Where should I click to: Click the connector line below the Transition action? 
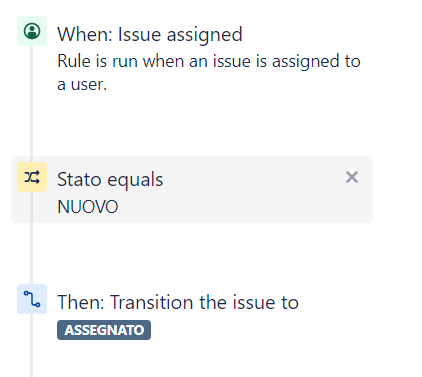point(31,345)
